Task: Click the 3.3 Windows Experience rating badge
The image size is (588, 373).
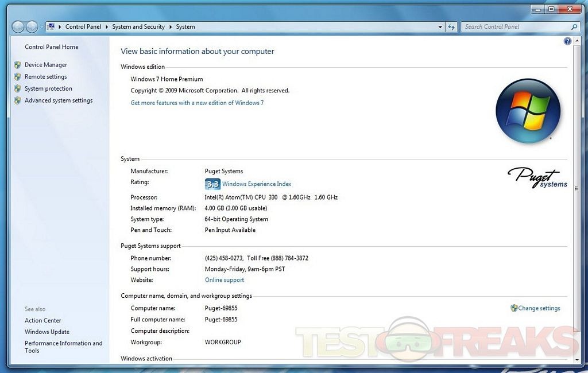Action: [x=212, y=184]
